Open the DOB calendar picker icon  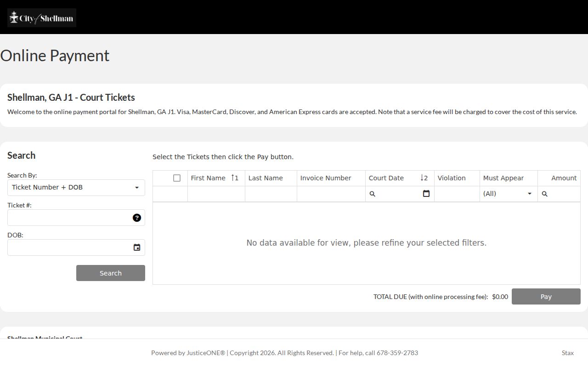[137, 247]
